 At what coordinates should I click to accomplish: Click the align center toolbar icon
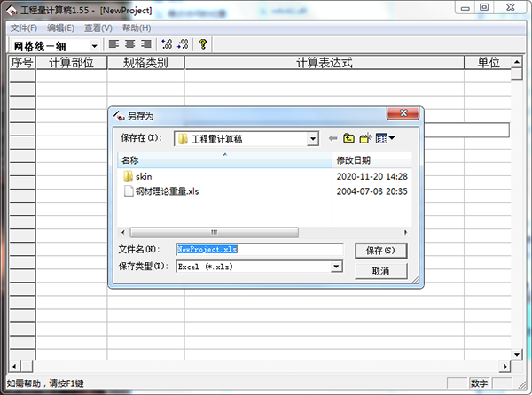130,44
